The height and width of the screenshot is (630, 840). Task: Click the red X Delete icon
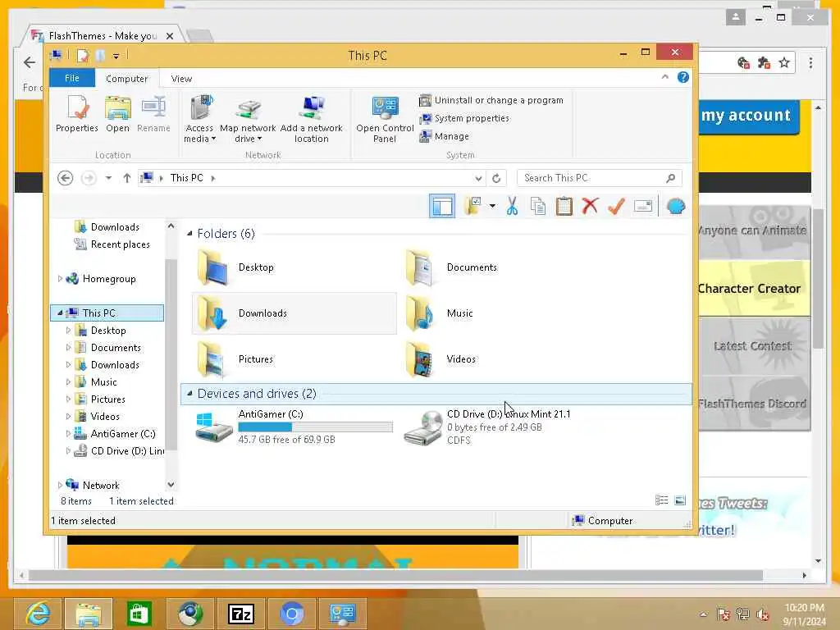coord(591,206)
